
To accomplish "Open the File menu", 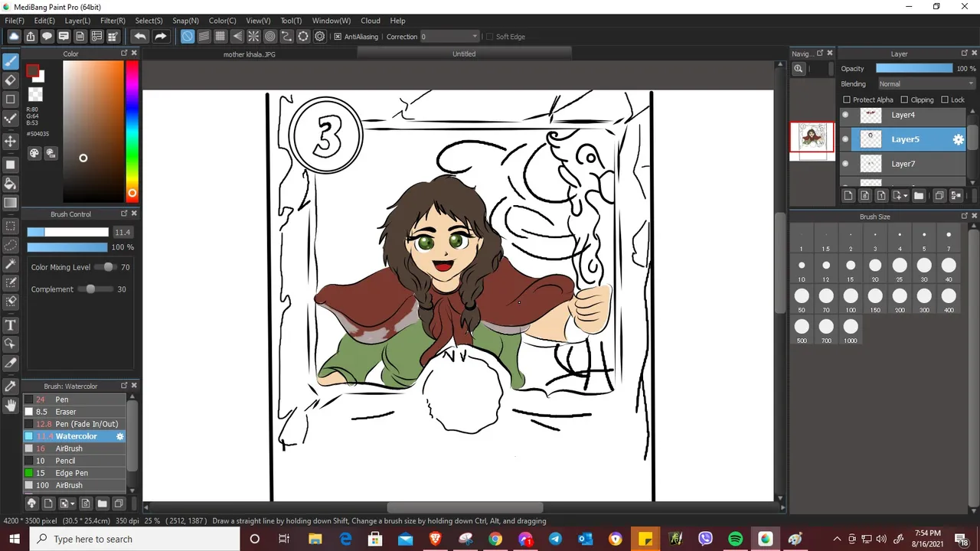I will [x=15, y=21].
